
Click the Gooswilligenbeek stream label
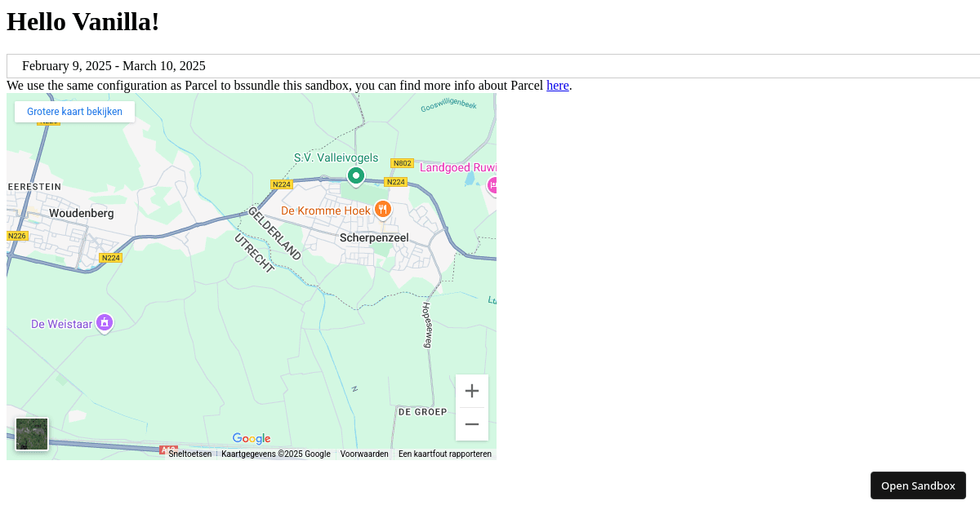tap(448, 106)
